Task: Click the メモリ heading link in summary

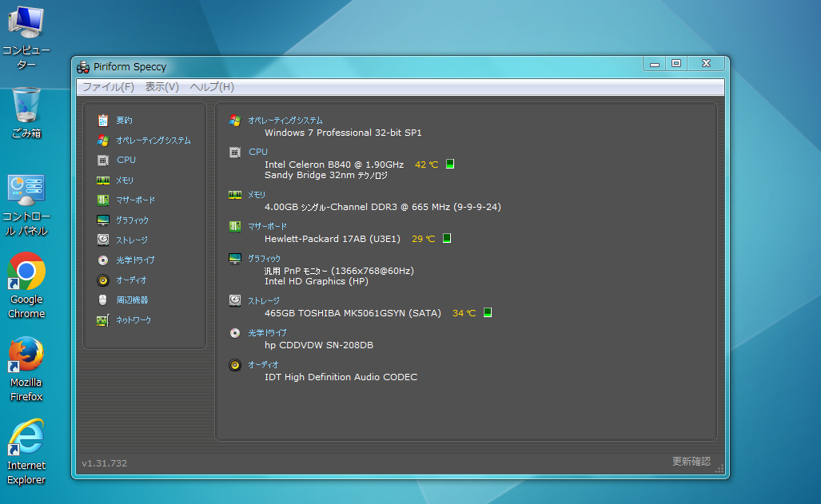Action: (257, 195)
